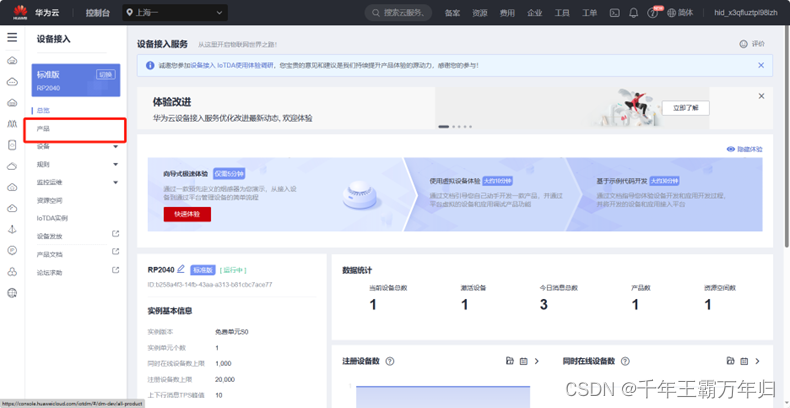
Task: Click 免费单元S0 value
Action: pyautogui.click(x=232, y=332)
